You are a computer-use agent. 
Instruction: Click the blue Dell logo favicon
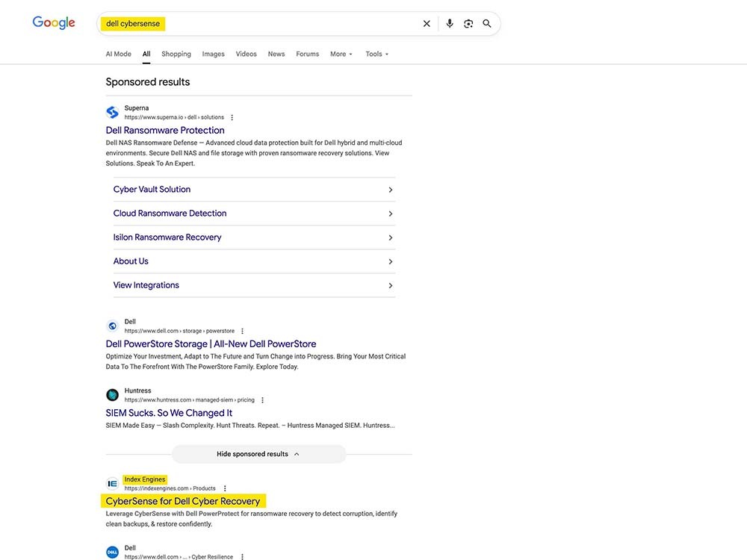tap(113, 553)
